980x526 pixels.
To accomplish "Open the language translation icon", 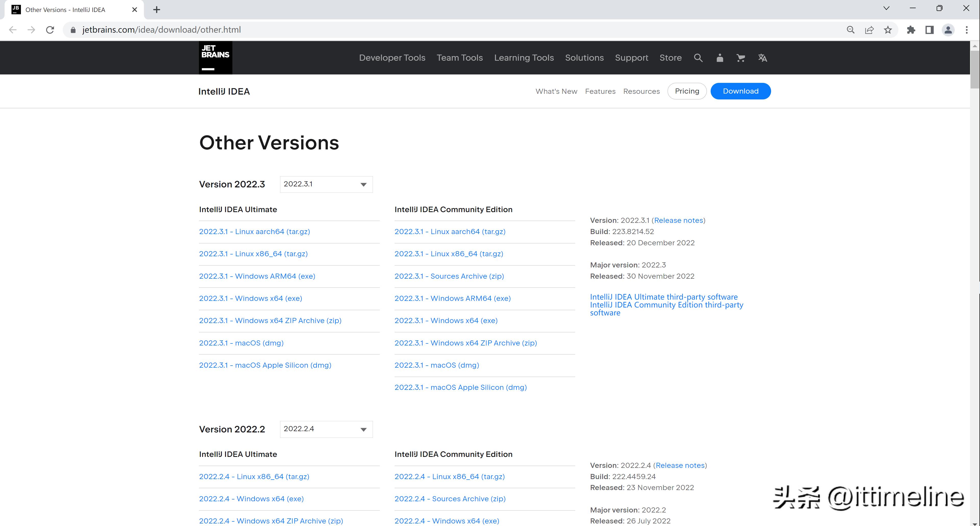I will pos(762,58).
